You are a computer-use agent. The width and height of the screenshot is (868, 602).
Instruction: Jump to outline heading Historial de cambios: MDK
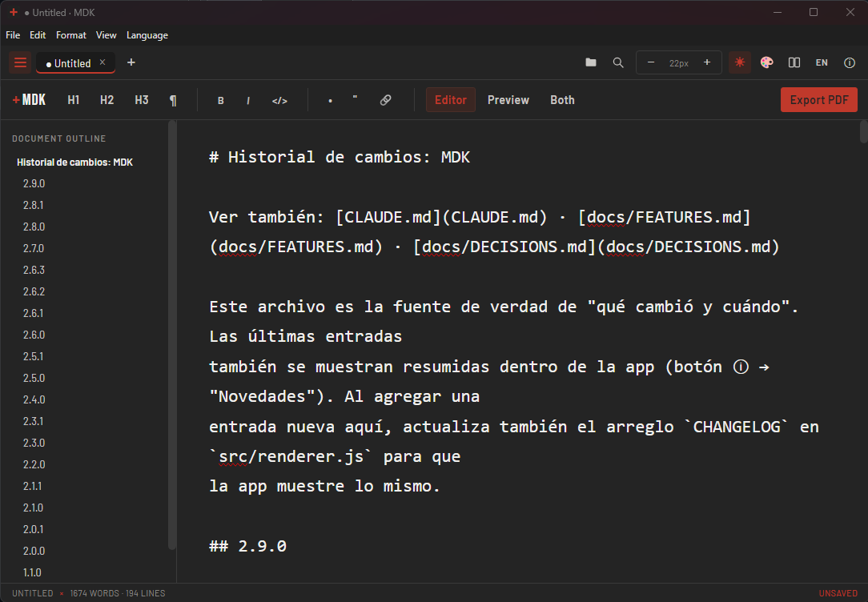point(74,163)
